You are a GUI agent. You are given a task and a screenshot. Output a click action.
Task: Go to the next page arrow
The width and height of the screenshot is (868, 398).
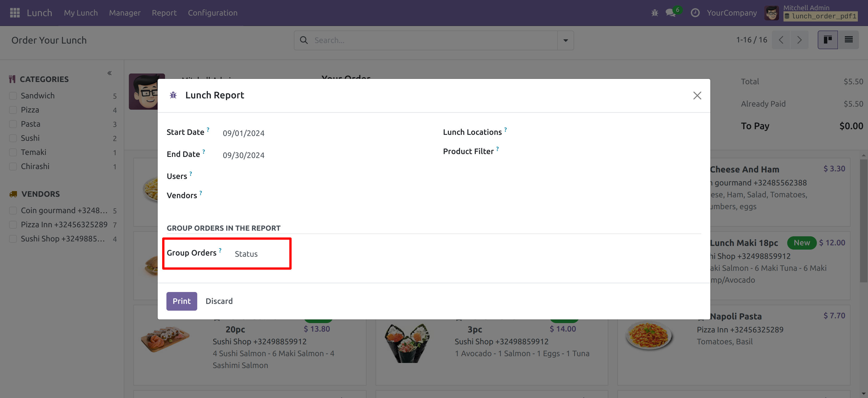click(x=799, y=40)
